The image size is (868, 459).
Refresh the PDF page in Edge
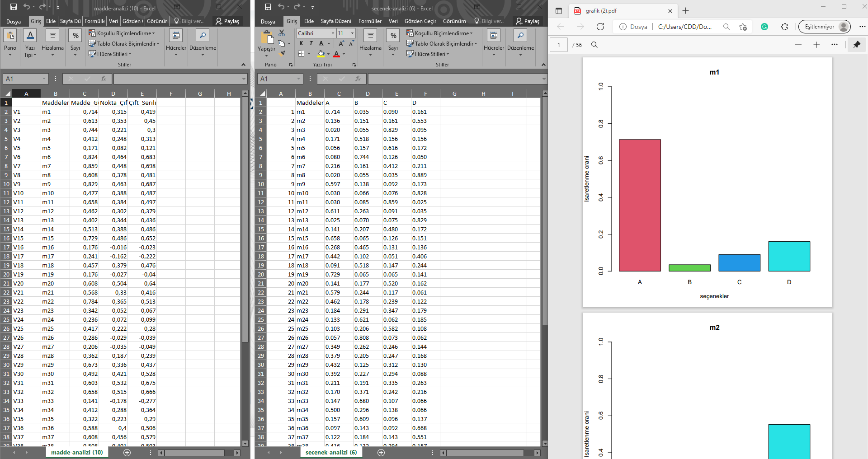600,27
